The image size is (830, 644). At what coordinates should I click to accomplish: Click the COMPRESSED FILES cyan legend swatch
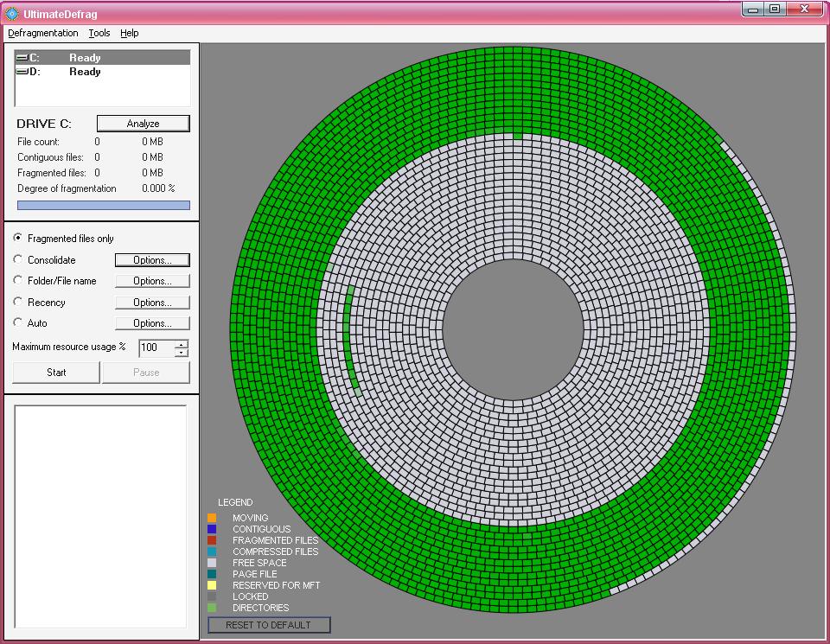pyautogui.click(x=212, y=552)
